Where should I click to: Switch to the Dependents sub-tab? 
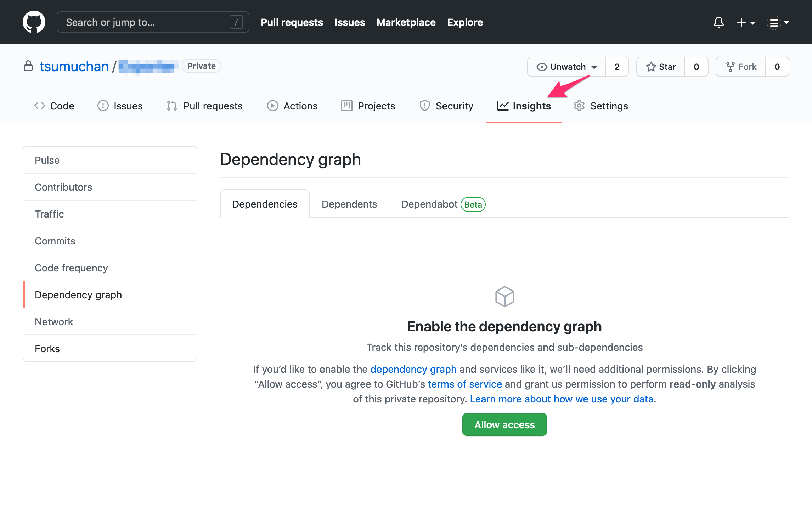coord(349,204)
